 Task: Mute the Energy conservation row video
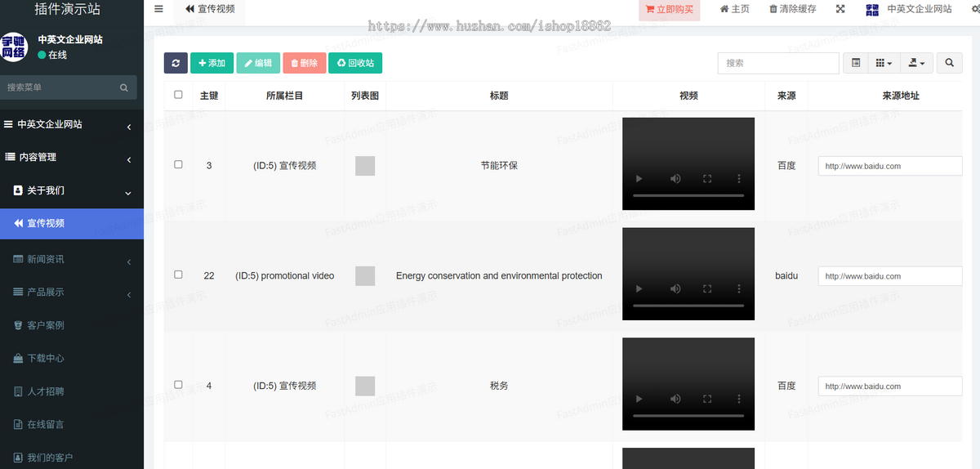coord(675,288)
